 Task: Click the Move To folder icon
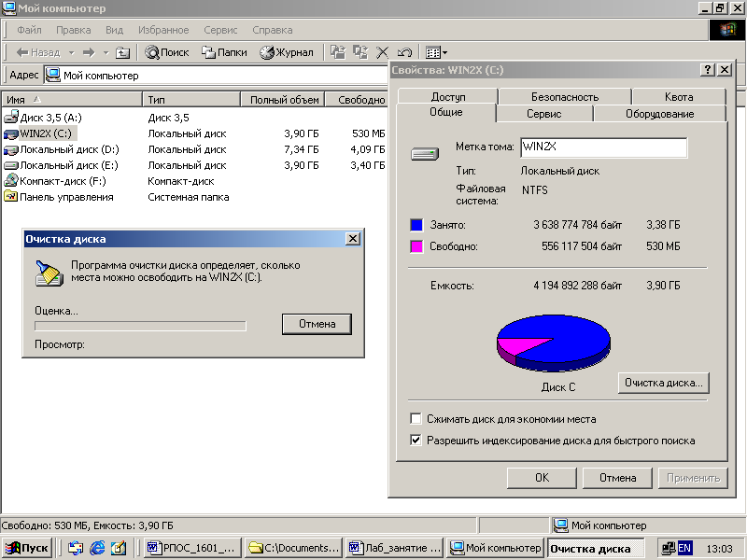click(338, 52)
